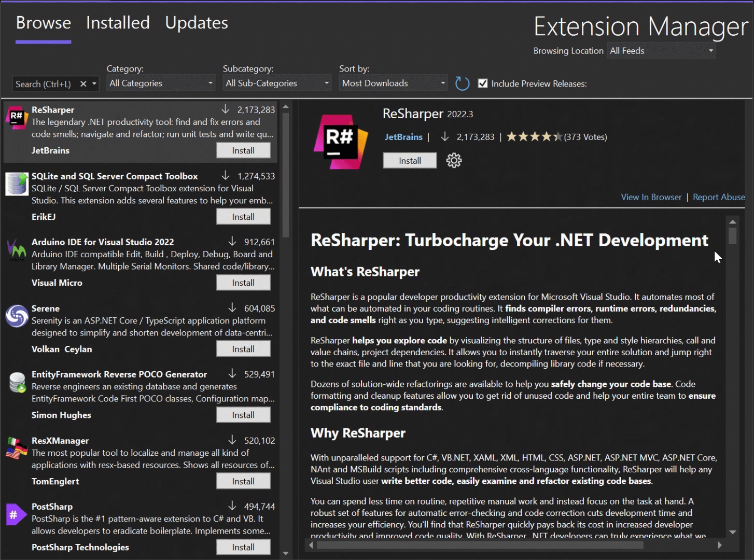Select the ReSharper title in the list
754x560 pixels.
(x=53, y=110)
